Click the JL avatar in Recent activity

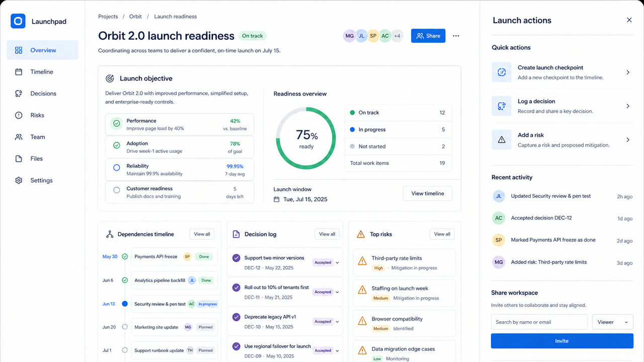[x=499, y=197]
